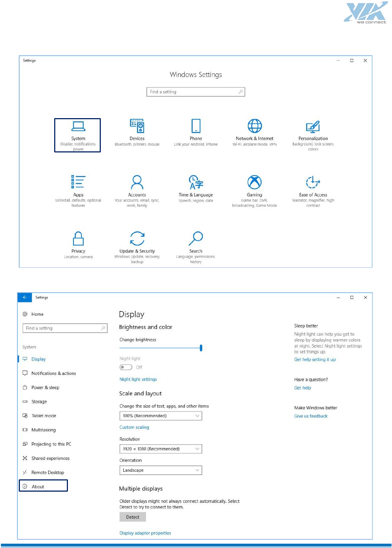The image size is (392, 548).
Task: Select Storage in sidebar
Action: (39, 401)
